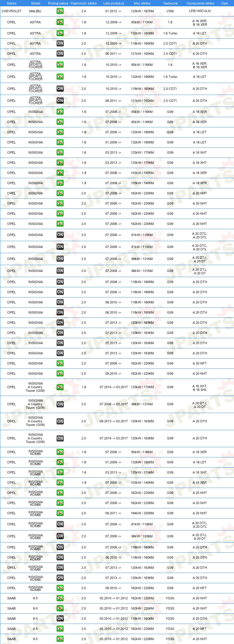The height and width of the screenshot is (644, 234).
Task: Select the 123kW / 167KM power cell
Action: (x=142, y=11)
